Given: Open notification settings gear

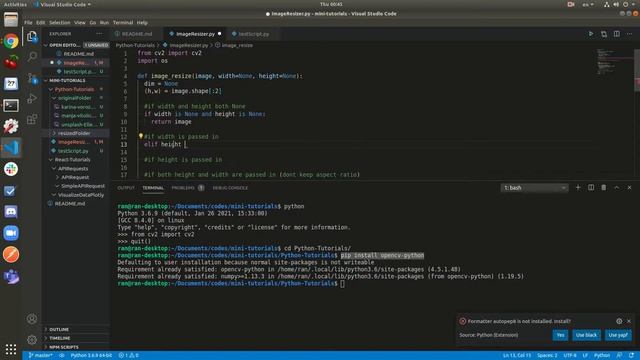Looking at the screenshot, I should 619,321.
